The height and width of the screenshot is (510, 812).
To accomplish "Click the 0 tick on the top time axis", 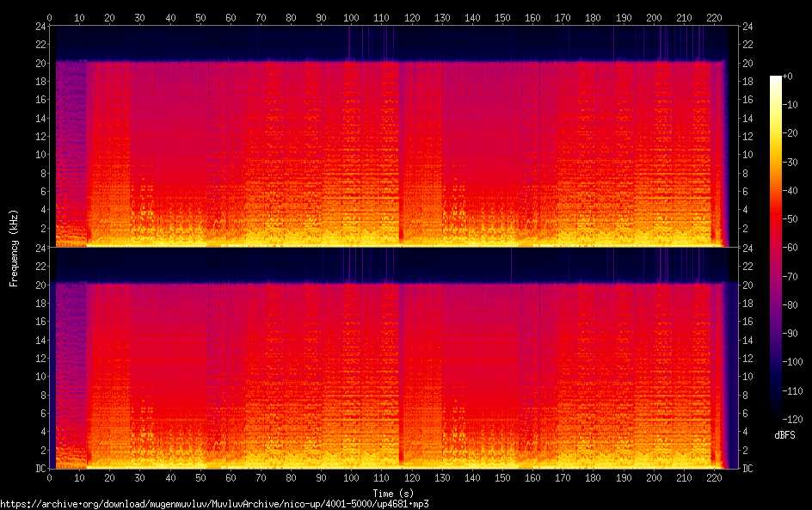I will (50, 16).
